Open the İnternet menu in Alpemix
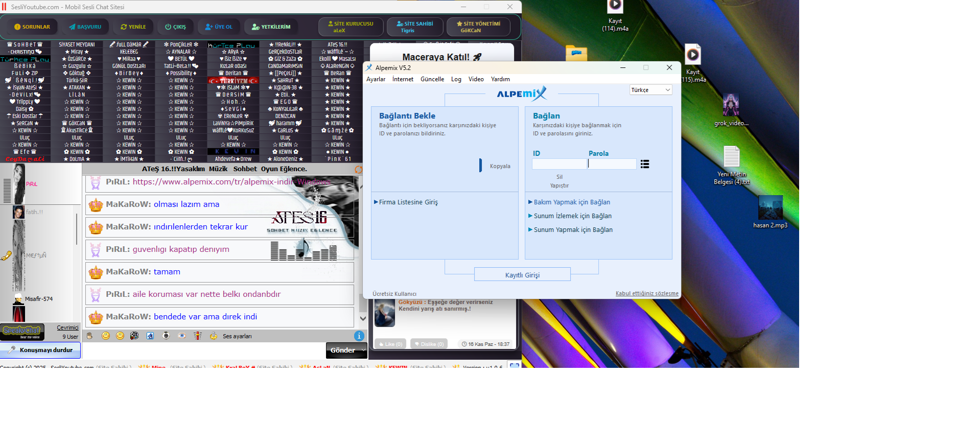Screen dimensions: 980x444 pos(403,79)
